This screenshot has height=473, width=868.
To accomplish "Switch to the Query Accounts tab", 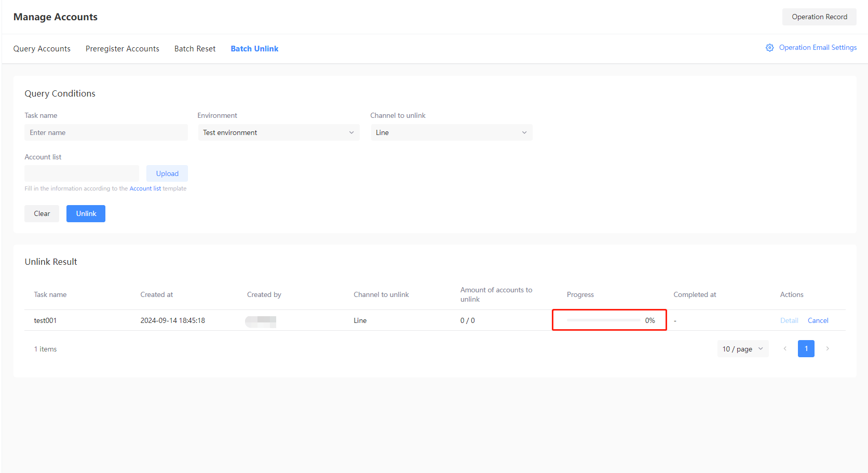I will click(42, 49).
